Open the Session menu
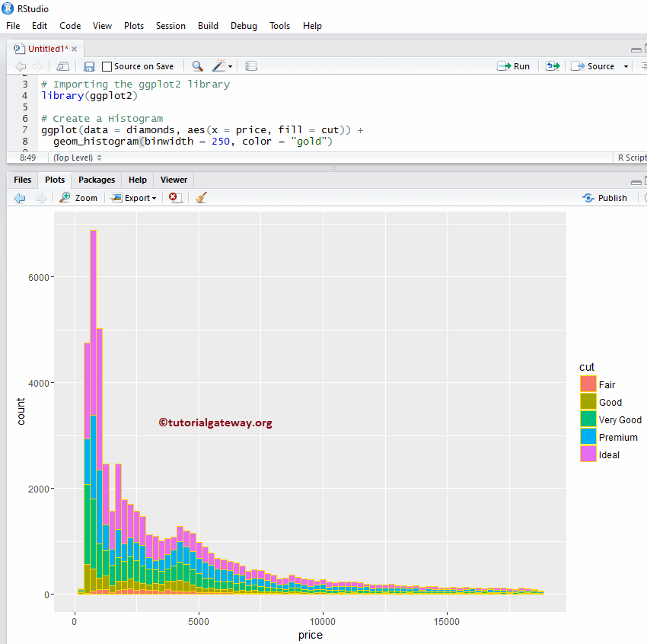 (x=171, y=25)
